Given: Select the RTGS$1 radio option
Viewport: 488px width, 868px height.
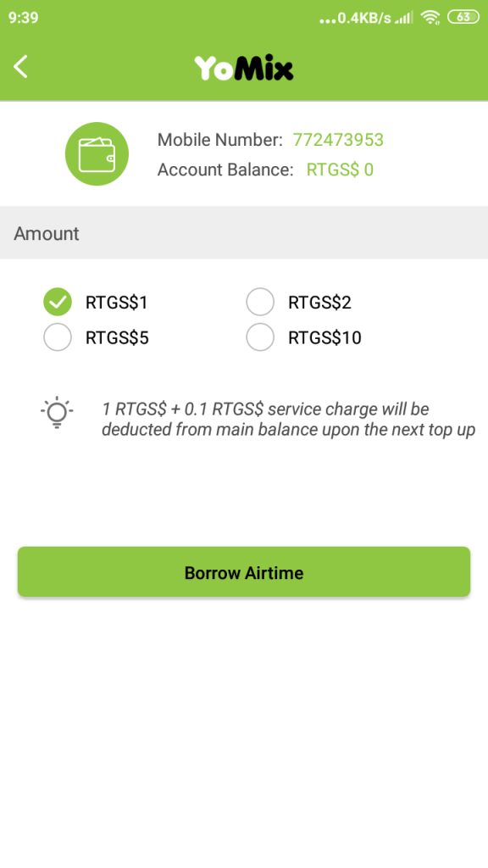Looking at the screenshot, I should click(x=58, y=303).
